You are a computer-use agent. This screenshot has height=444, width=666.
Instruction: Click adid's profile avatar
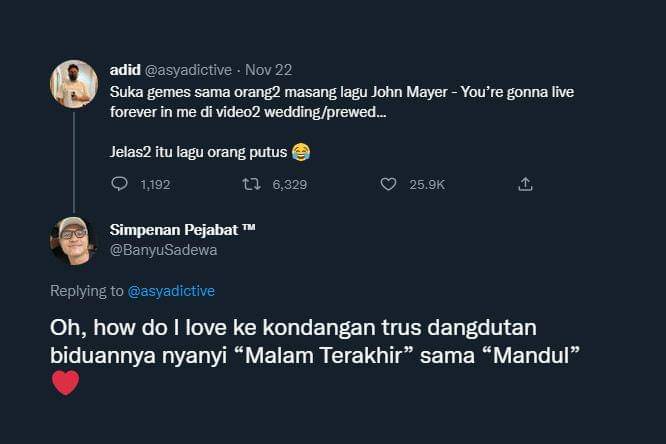[x=74, y=84]
